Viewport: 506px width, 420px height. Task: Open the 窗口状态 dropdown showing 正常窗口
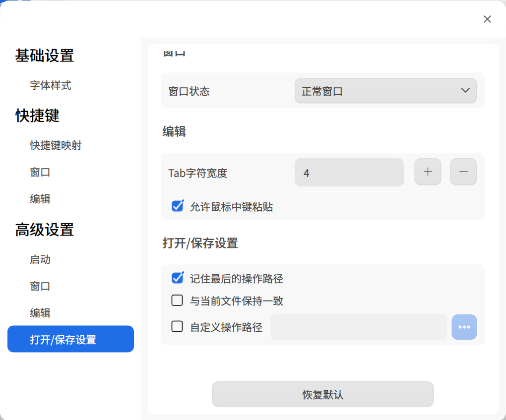[385, 91]
